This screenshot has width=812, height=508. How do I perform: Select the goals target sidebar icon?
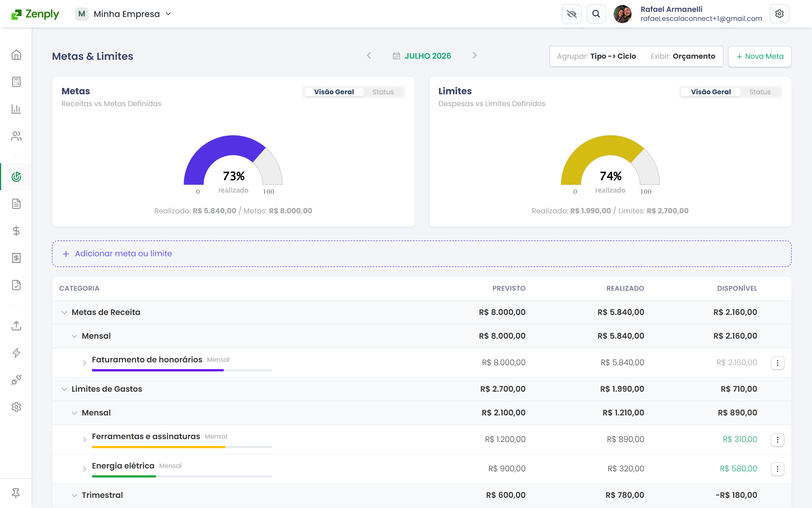(x=16, y=177)
